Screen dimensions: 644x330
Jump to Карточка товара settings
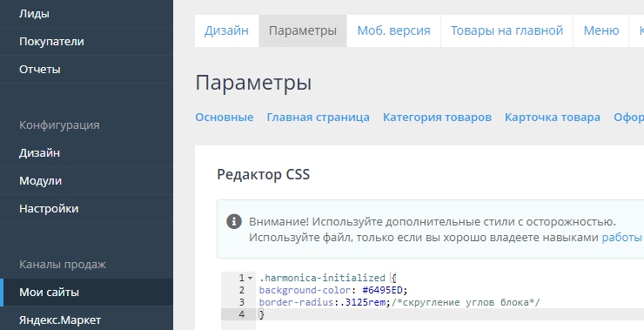[553, 118]
